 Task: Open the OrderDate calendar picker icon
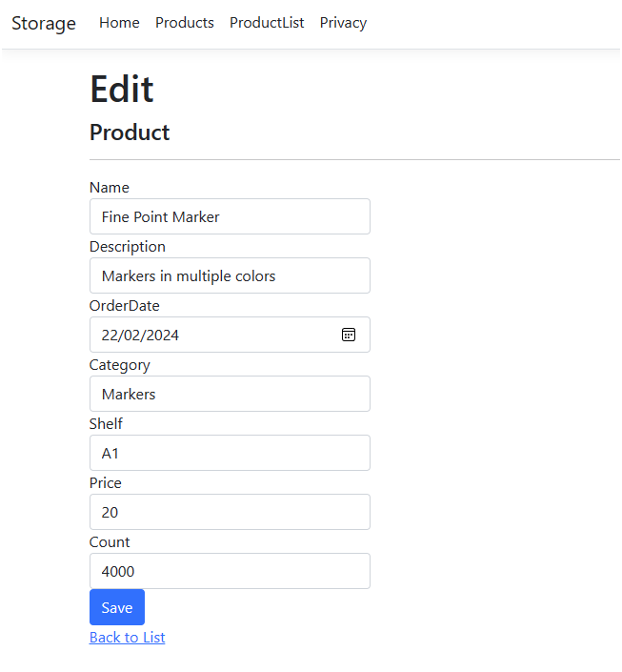pos(349,335)
